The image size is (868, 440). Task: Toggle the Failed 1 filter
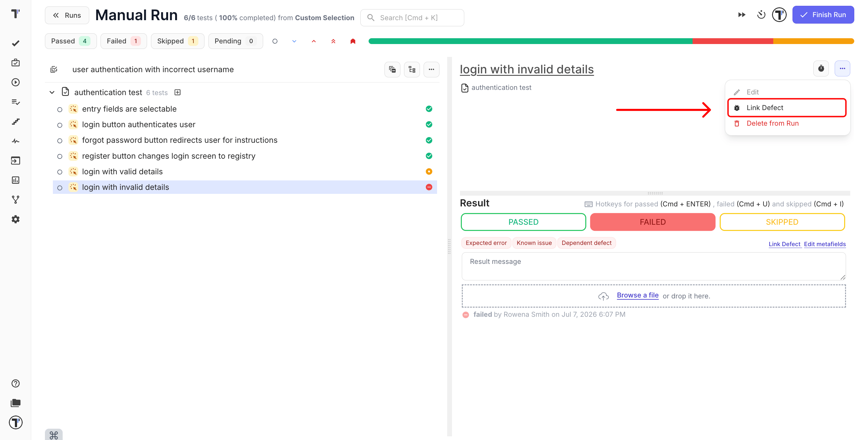[x=124, y=41]
